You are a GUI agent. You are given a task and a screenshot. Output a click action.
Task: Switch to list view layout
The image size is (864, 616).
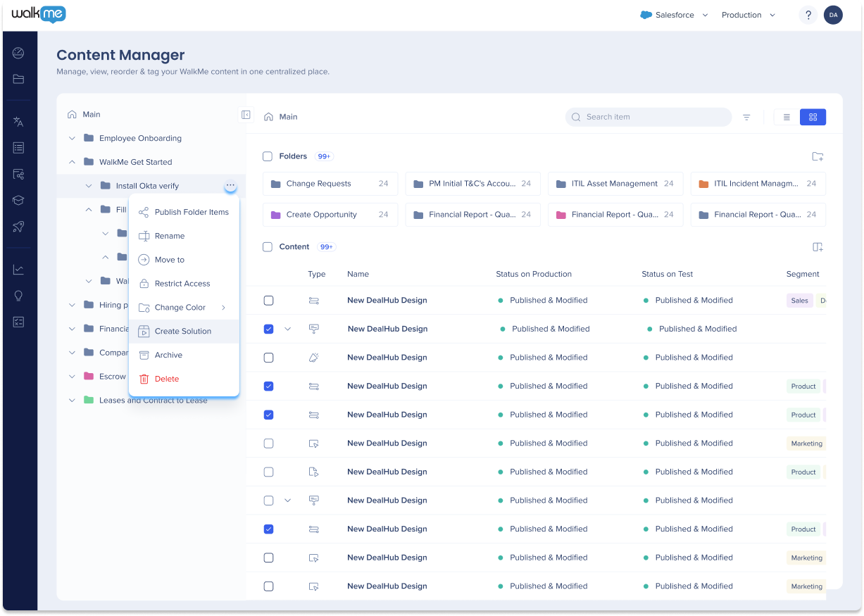pyautogui.click(x=786, y=117)
